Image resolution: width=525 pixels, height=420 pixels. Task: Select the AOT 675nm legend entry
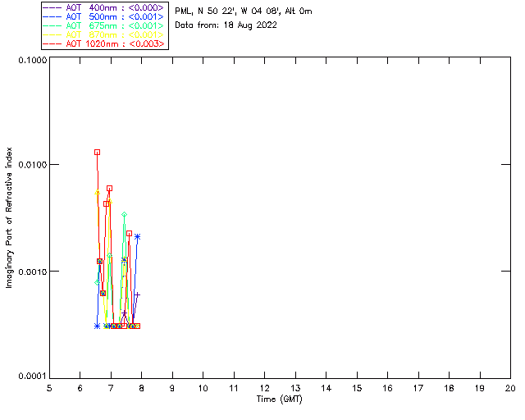[104, 25]
